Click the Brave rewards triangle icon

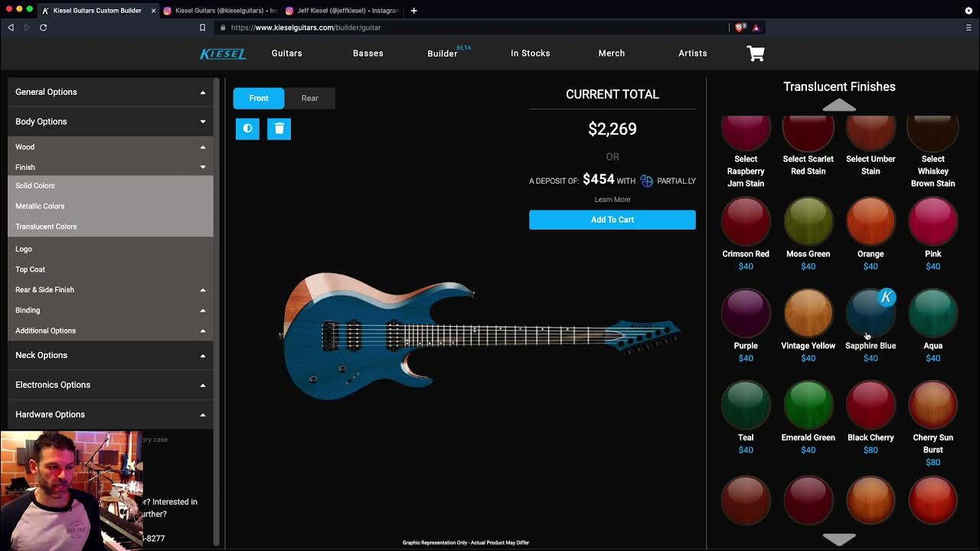pyautogui.click(x=756, y=28)
